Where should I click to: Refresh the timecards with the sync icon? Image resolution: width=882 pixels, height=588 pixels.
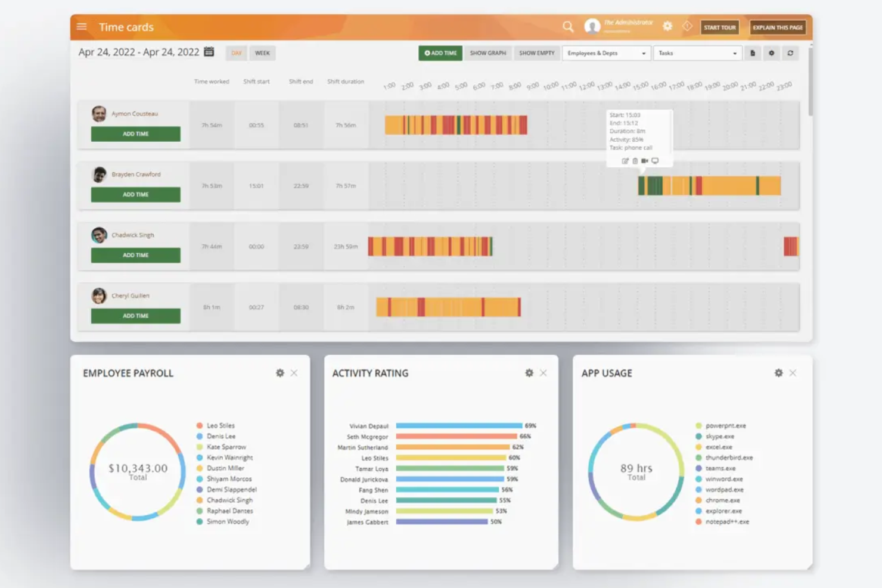[791, 53]
